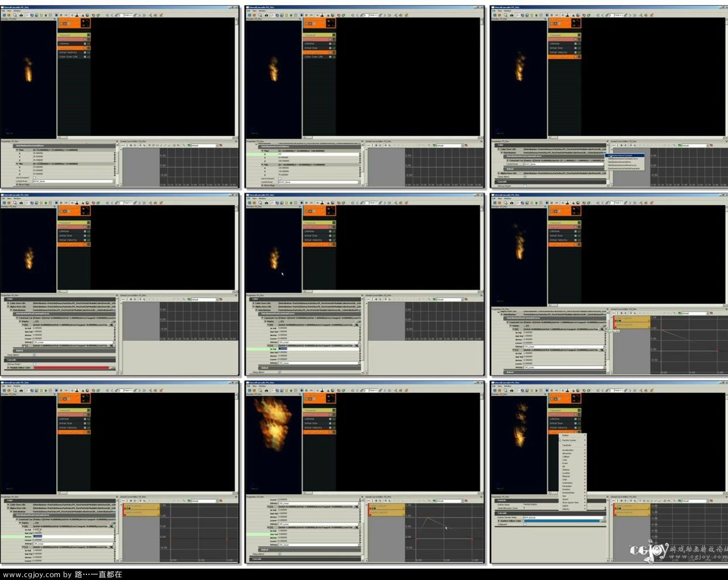728x580 pixels.
Task: Select the Lifetime module in the red swatch frame
Action: [x=74, y=231]
